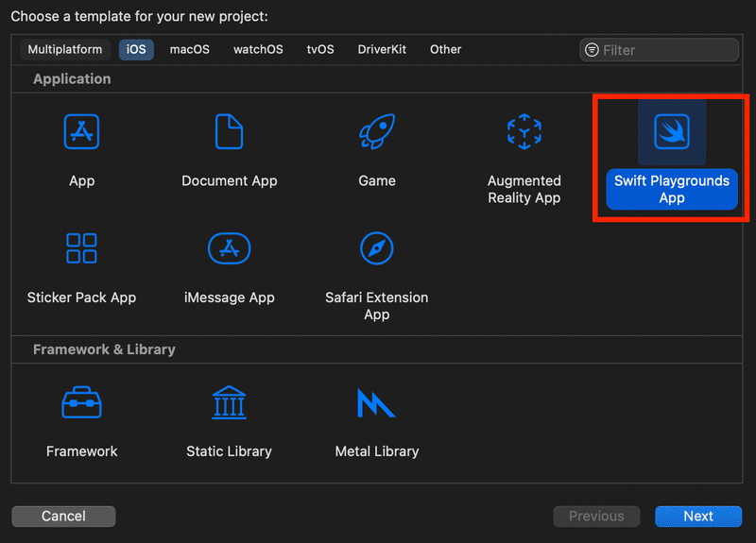Select the Metal Library icon
The image size is (756, 543).
[x=377, y=402]
